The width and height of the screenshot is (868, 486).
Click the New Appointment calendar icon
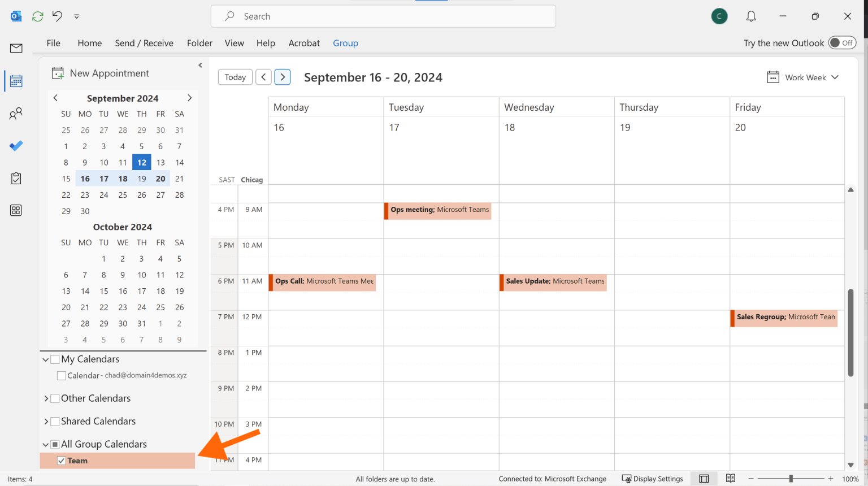click(x=58, y=73)
